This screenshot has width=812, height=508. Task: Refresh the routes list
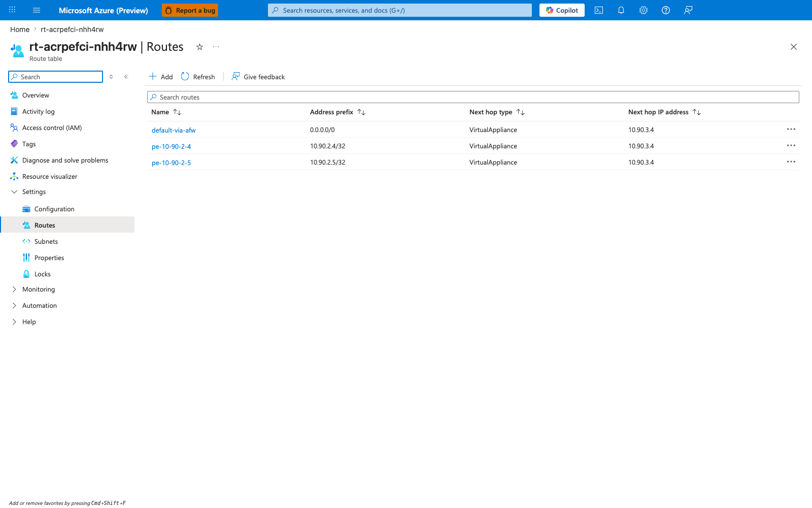point(198,77)
